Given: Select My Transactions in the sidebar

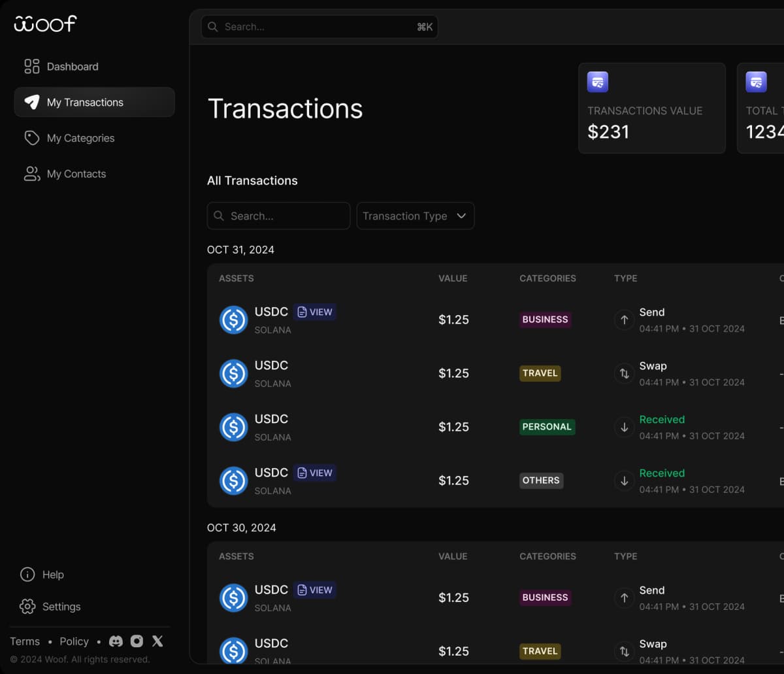Looking at the screenshot, I should pos(84,102).
